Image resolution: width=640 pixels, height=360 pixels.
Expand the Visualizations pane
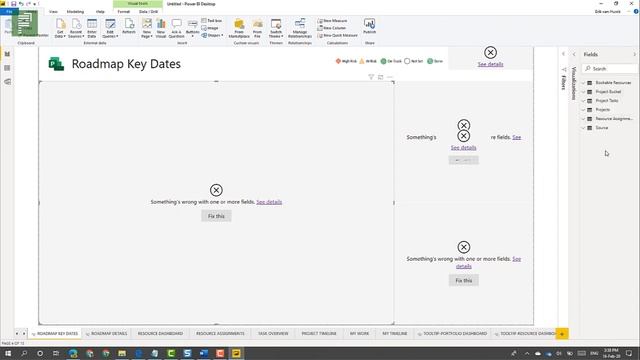pos(574,54)
